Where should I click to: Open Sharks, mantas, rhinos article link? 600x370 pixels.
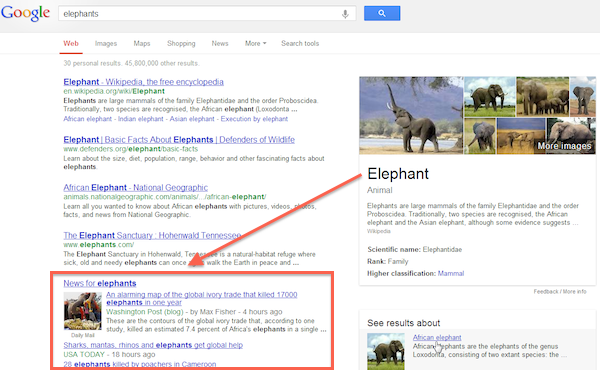point(153,345)
